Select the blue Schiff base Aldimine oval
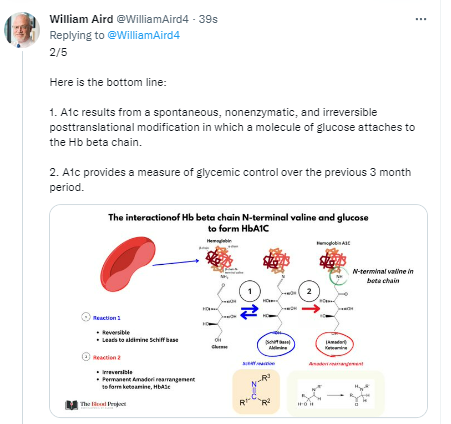451x424 pixels. [x=276, y=345]
